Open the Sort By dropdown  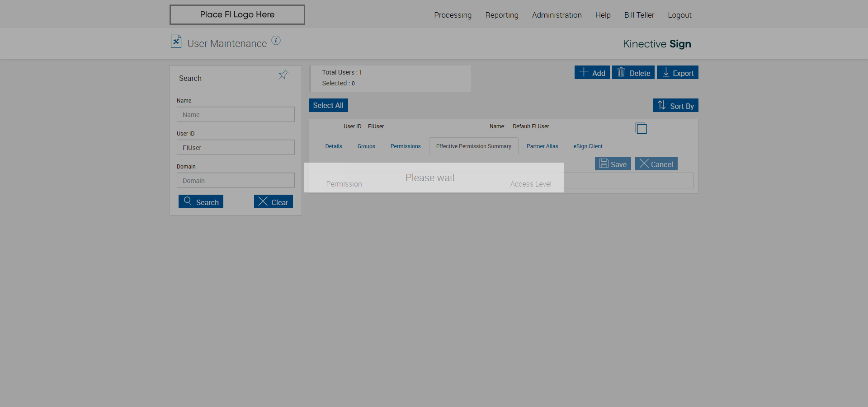pyautogui.click(x=675, y=106)
